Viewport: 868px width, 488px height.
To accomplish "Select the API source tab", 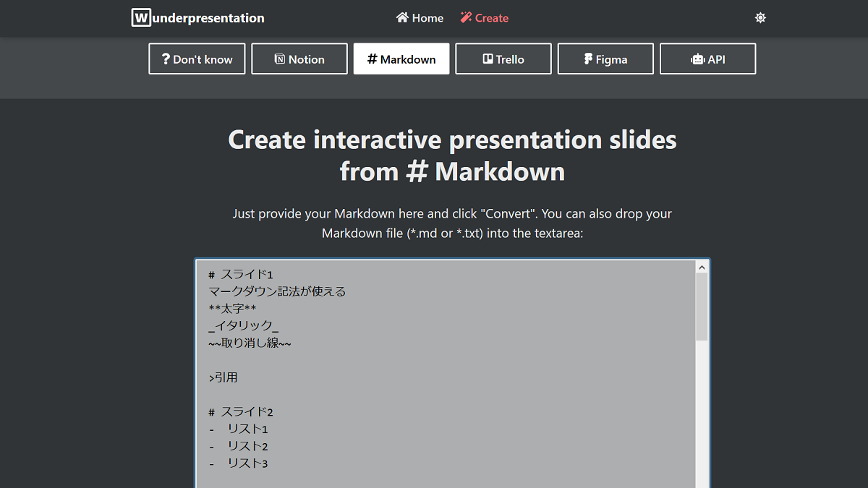I will coord(708,59).
